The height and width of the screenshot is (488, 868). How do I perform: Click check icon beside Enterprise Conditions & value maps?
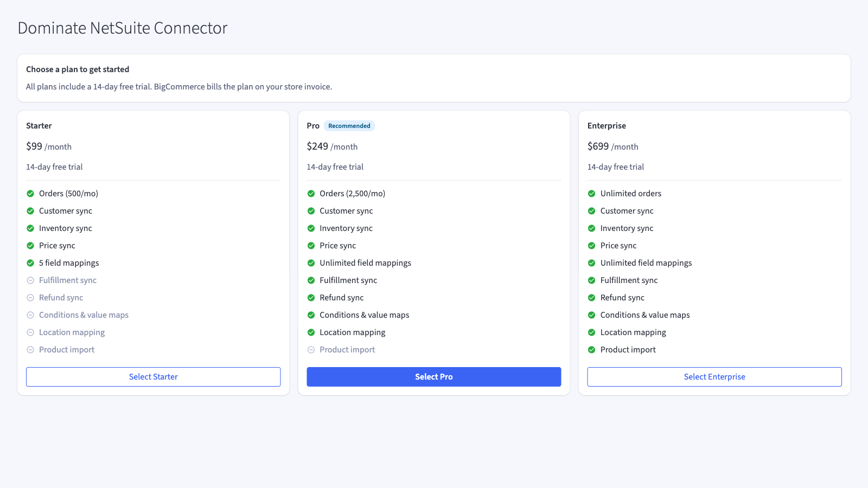pos(591,315)
